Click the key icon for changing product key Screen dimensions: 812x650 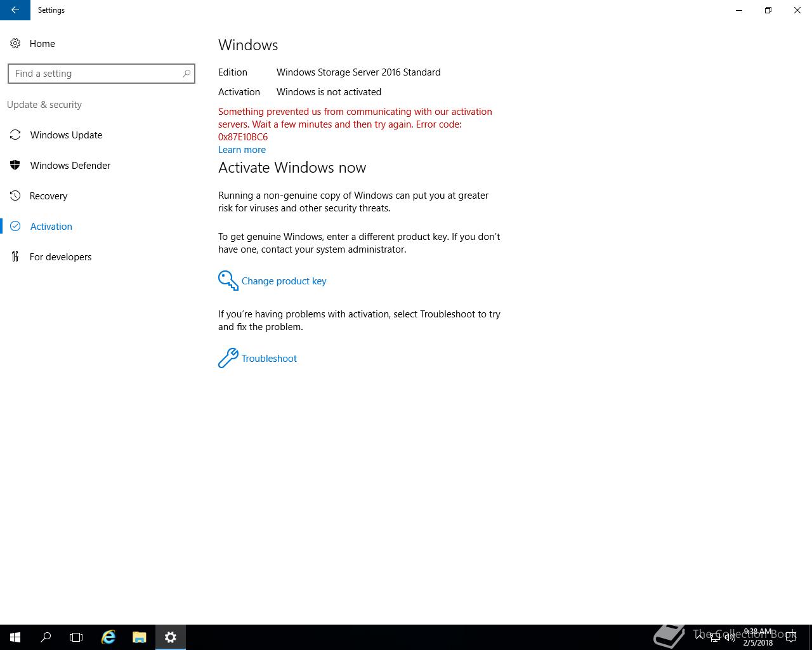tap(228, 281)
